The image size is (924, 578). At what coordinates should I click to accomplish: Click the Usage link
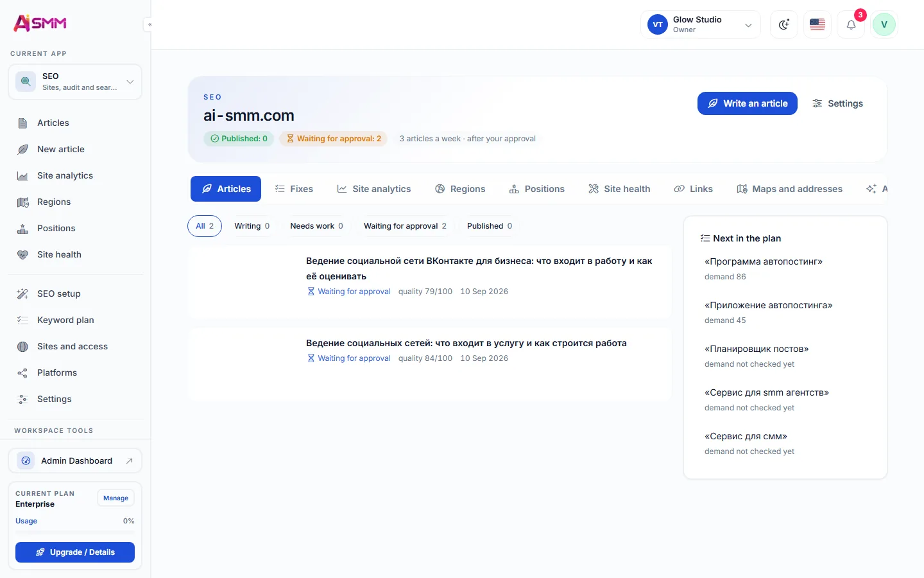pyautogui.click(x=26, y=521)
